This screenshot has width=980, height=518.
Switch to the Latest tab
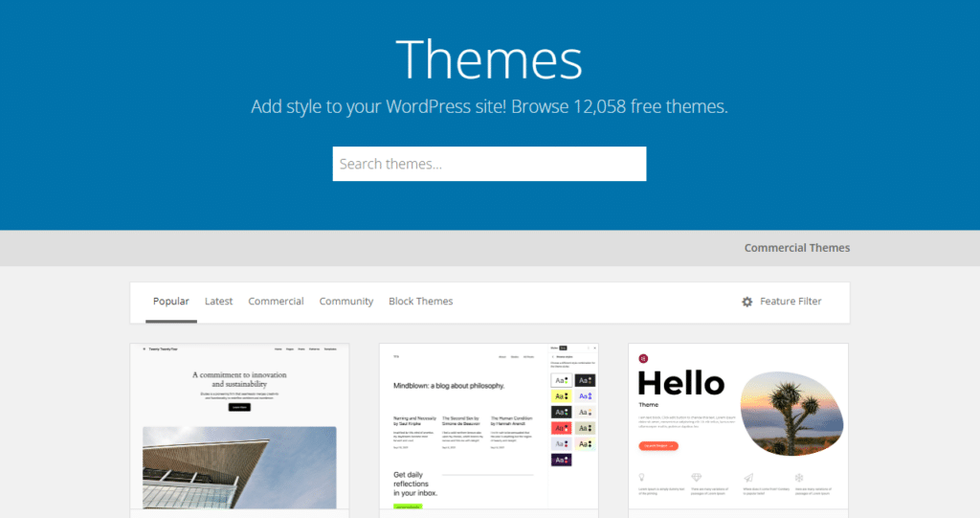219,301
